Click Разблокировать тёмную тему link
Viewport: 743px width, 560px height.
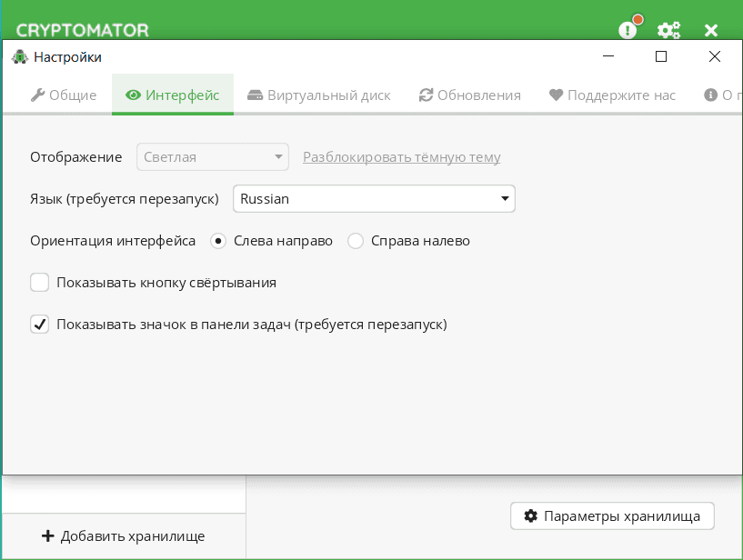(402, 157)
